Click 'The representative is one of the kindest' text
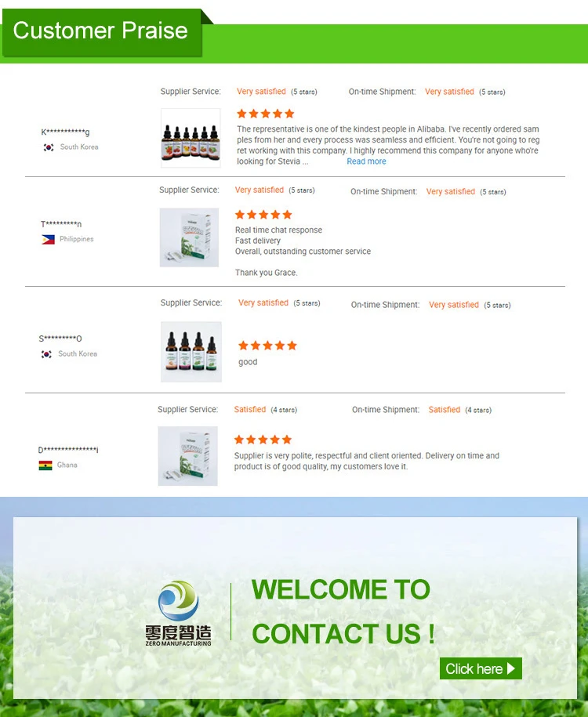The image size is (588, 717). [388, 145]
